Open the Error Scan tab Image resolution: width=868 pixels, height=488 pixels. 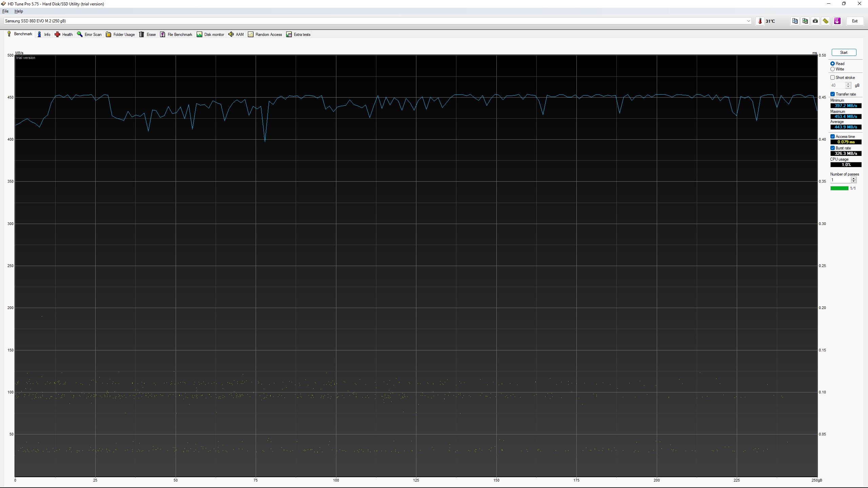click(89, 35)
